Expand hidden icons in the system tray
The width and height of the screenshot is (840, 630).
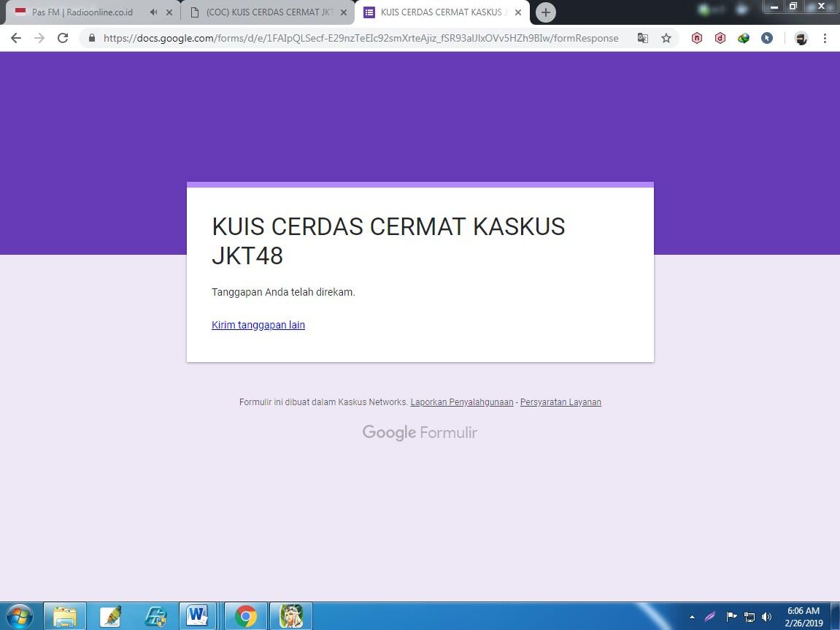[x=692, y=616]
